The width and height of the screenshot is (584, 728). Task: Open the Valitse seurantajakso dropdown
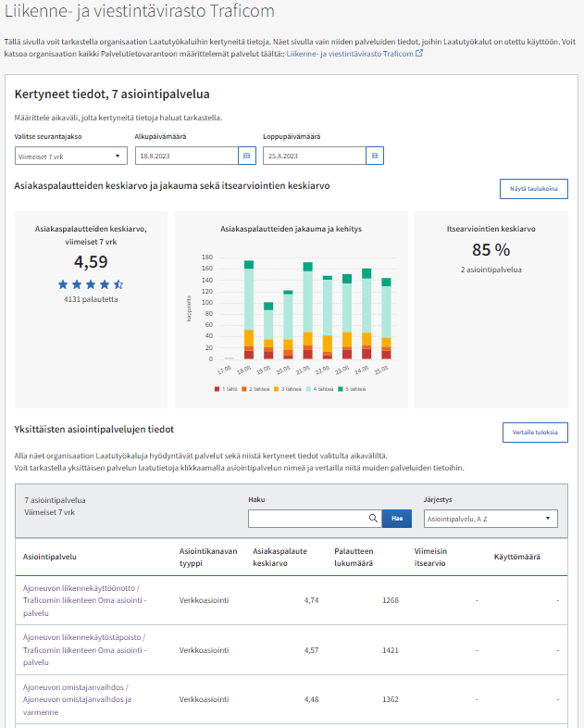[x=70, y=157]
